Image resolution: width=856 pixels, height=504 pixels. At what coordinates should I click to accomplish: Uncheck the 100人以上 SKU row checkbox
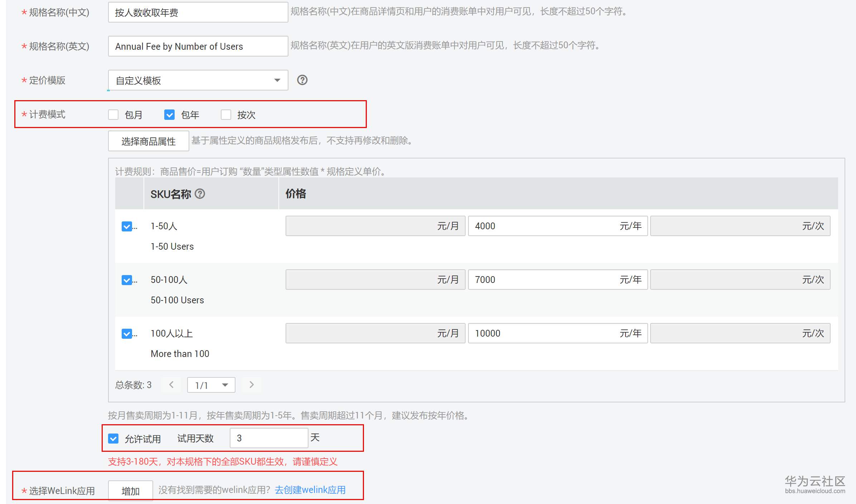(x=127, y=334)
